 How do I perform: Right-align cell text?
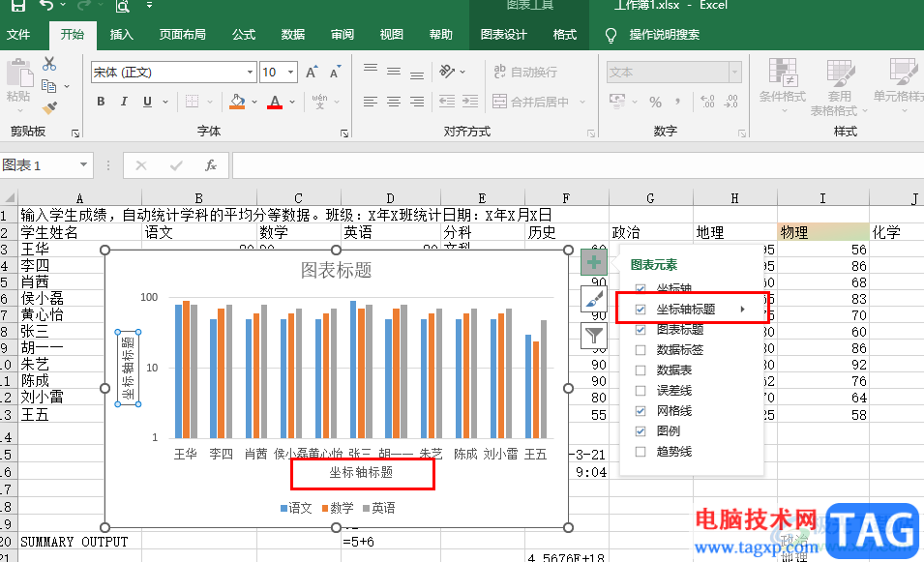417,102
